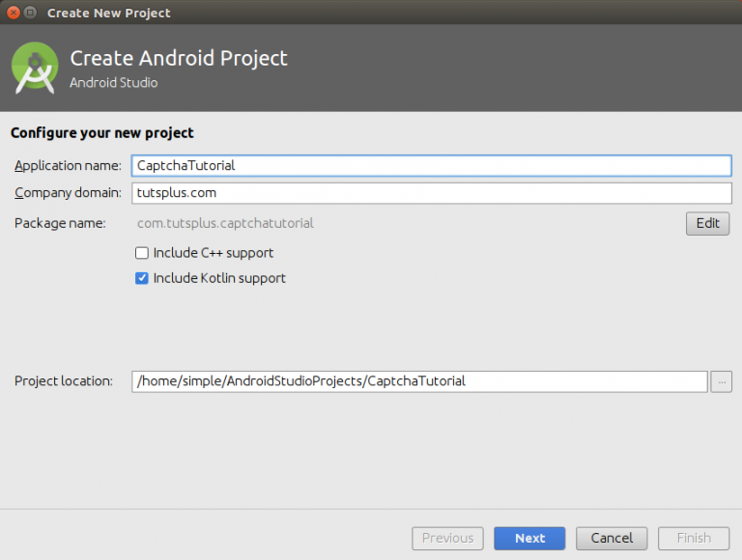Screen dimensions: 742x560
Task: Click the Company domain input field
Action: (x=431, y=193)
